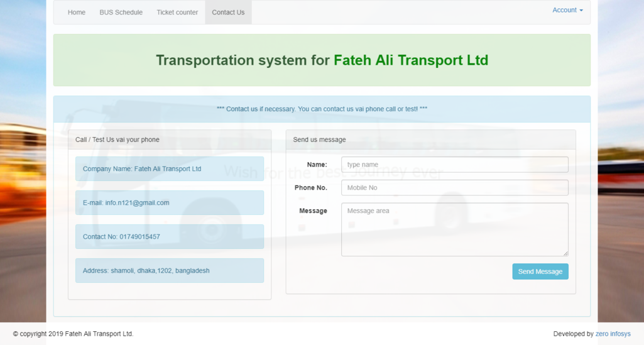Click inside the Message text area
Screen dimensions: 644x345
pos(454,229)
